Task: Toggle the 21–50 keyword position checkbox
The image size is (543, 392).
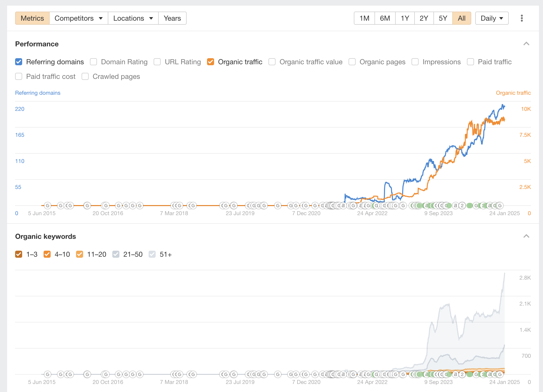Action: pyautogui.click(x=116, y=254)
